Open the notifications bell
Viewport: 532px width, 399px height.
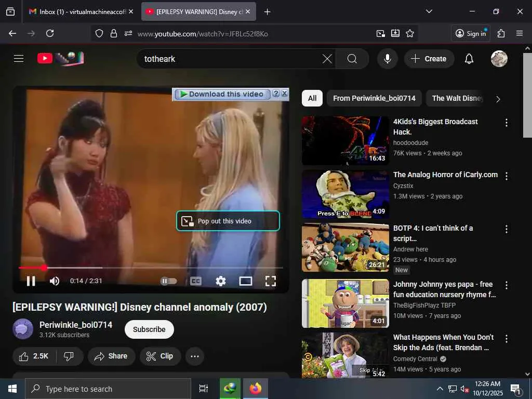coord(469,59)
